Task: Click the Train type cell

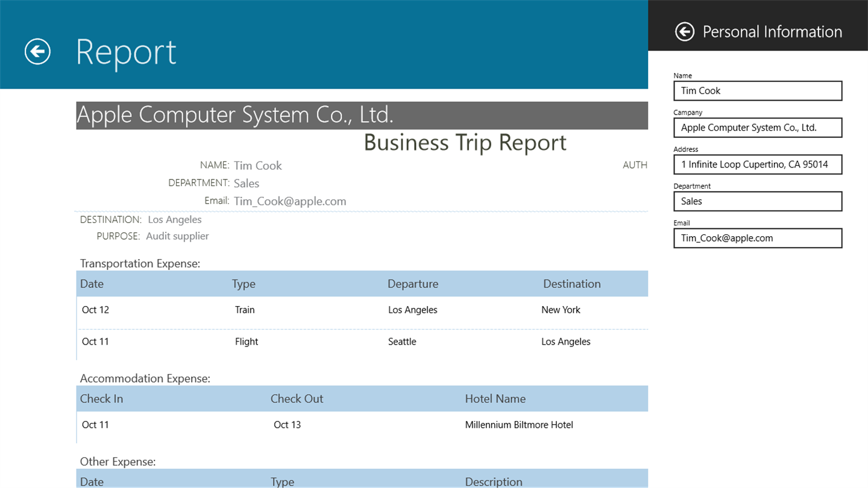Action: [x=245, y=310]
